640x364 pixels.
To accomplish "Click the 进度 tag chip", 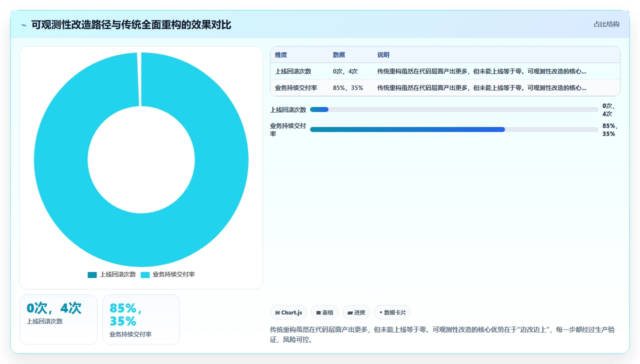I will [x=356, y=312].
